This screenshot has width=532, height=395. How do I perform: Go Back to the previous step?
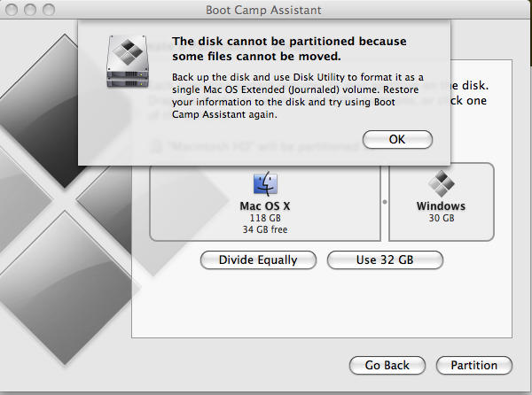click(x=387, y=365)
